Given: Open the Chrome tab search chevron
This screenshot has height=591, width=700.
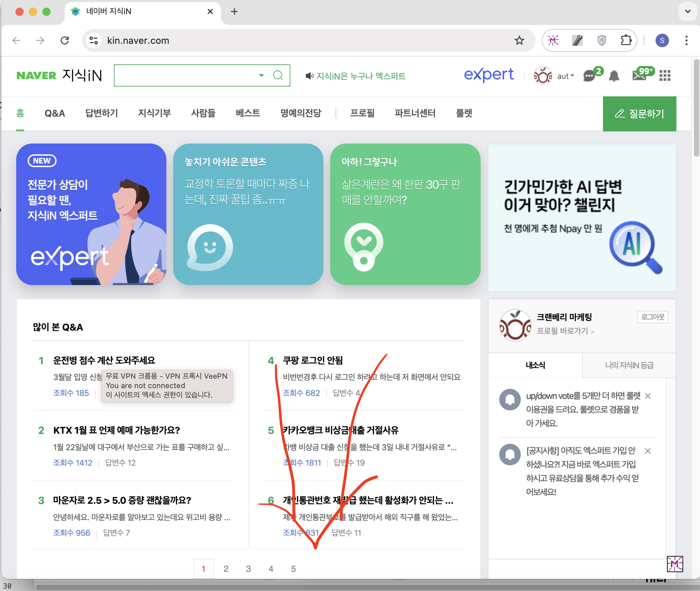Looking at the screenshot, I should pos(688,11).
